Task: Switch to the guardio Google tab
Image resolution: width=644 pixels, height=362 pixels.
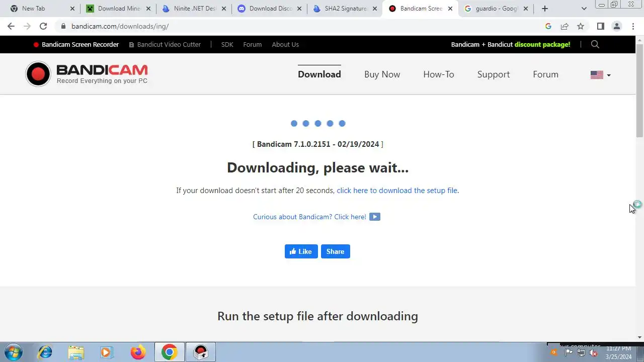Action: tap(497, 9)
